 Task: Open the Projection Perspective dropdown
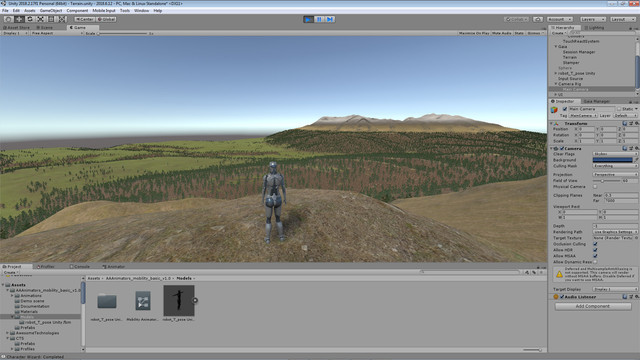coord(615,174)
